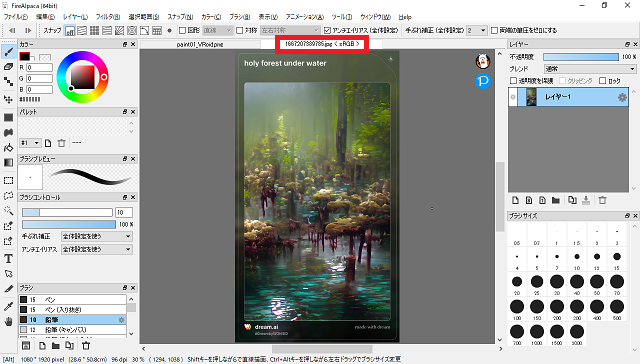Select the Eraser tool in left toolbar

8,67
